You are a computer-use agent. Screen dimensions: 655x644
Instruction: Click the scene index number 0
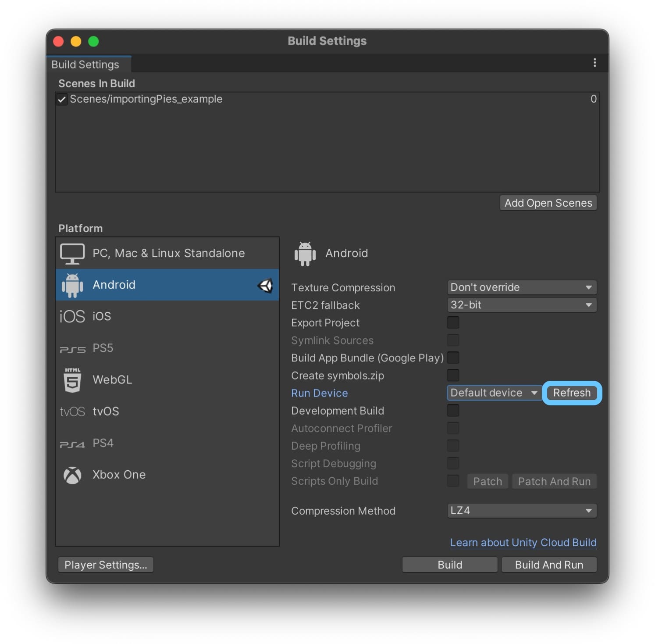(593, 99)
